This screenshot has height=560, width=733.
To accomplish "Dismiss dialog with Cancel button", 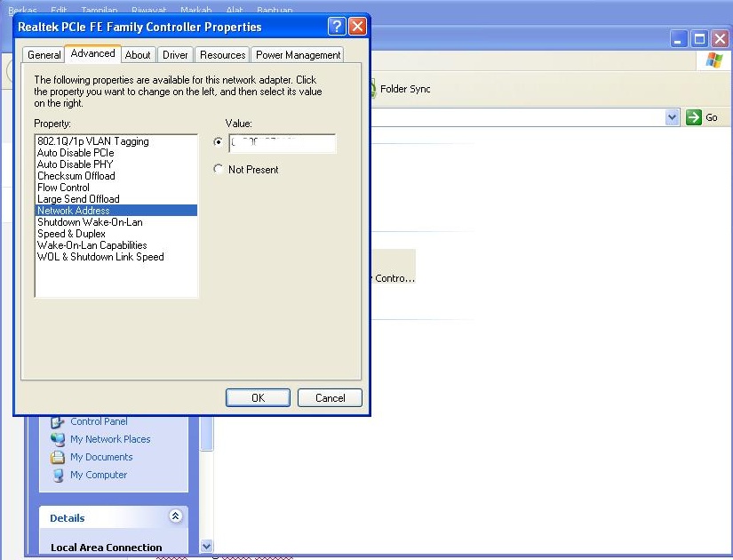I will tap(330, 397).
